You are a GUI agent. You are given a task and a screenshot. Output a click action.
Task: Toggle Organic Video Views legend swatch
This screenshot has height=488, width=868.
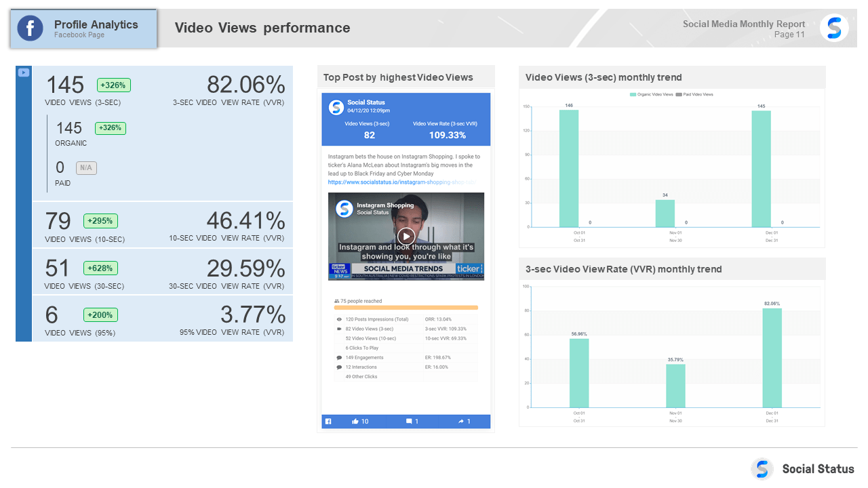pos(633,95)
